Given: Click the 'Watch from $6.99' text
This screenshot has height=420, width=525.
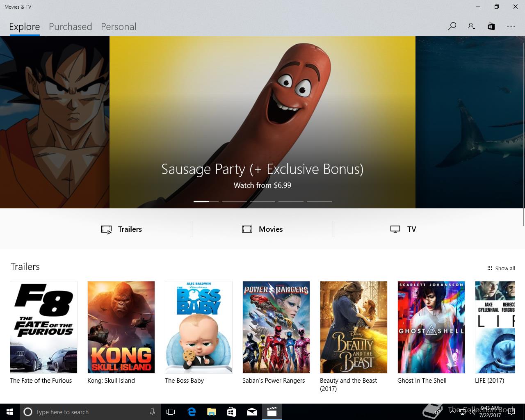Looking at the screenshot, I should pos(262,185).
